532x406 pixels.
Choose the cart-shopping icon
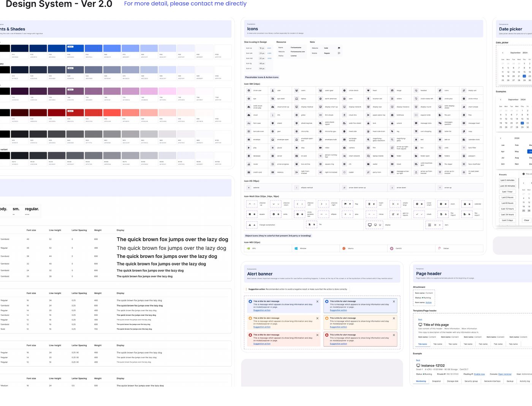point(416,131)
